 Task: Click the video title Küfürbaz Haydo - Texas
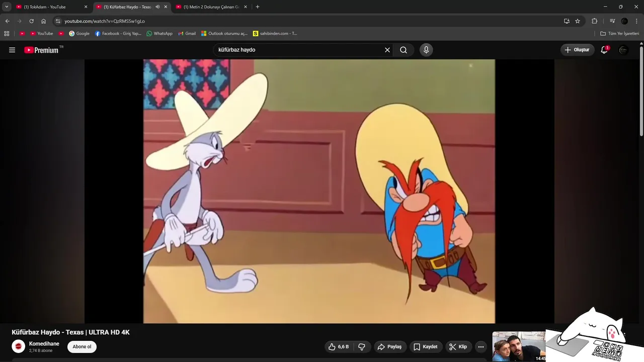(x=70, y=332)
